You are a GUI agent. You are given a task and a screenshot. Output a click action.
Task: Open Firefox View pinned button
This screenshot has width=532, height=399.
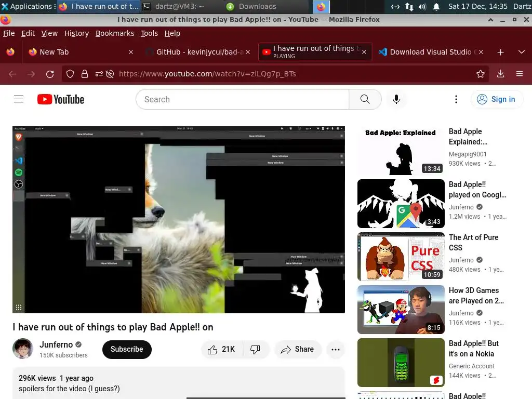10,52
